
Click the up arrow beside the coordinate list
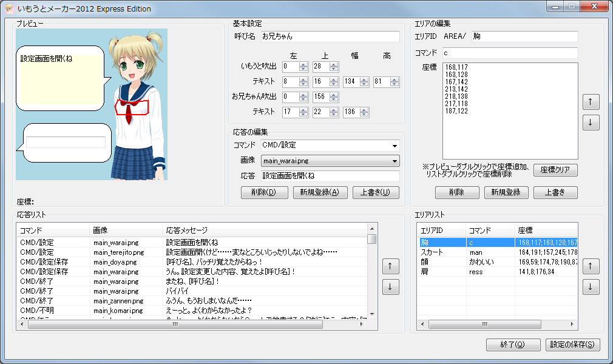tap(591, 101)
